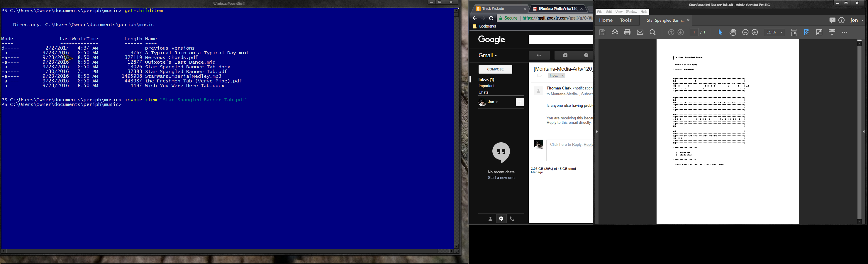Open Acrobat's View menu
The width and height of the screenshot is (868, 264).
coord(619,11)
